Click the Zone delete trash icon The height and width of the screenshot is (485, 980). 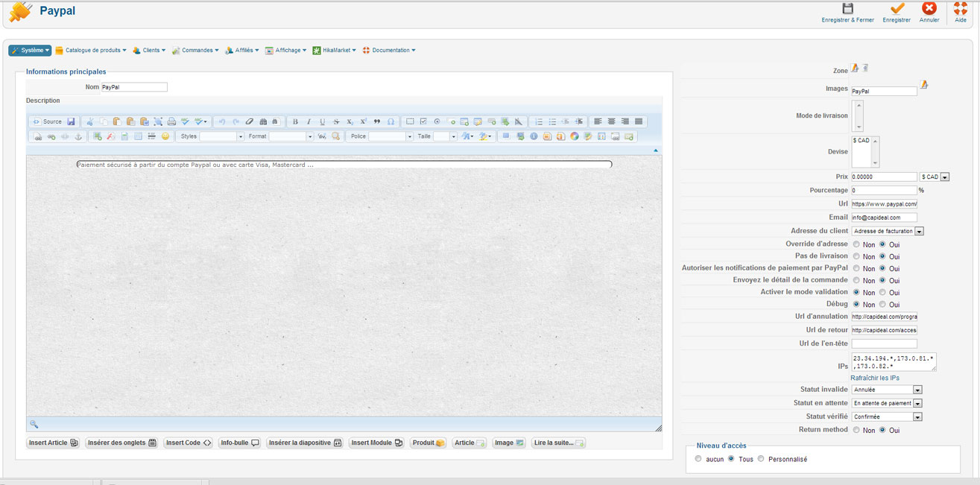click(x=865, y=69)
